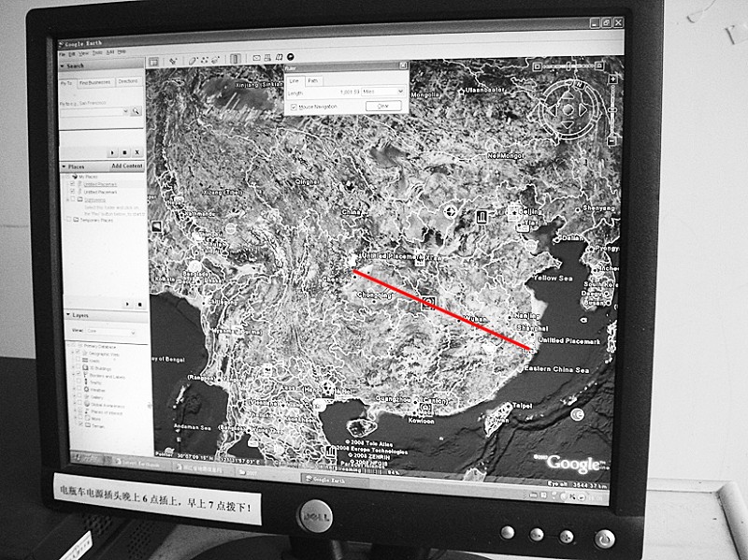Screen dimensions: 748x560
Task: Click the Show in Google Maps icon
Action: click(279, 57)
